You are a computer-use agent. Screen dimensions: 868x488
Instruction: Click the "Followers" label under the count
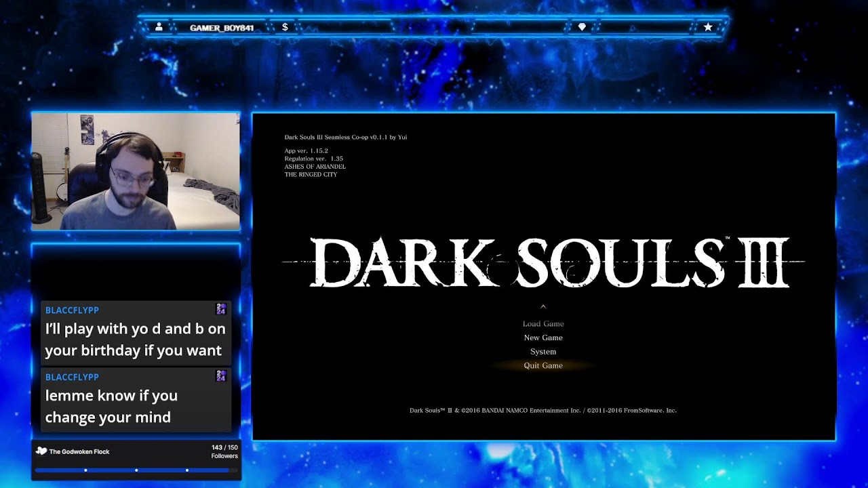coord(224,456)
